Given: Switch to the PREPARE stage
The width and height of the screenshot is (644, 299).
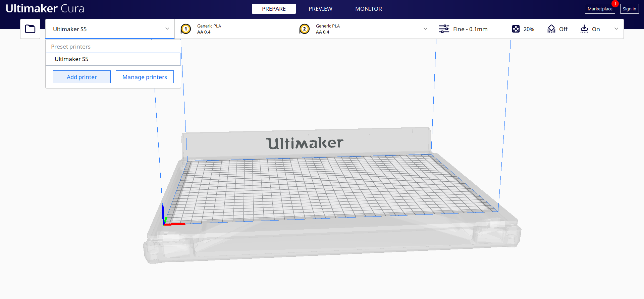Looking at the screenshot, I should (274, 9).
